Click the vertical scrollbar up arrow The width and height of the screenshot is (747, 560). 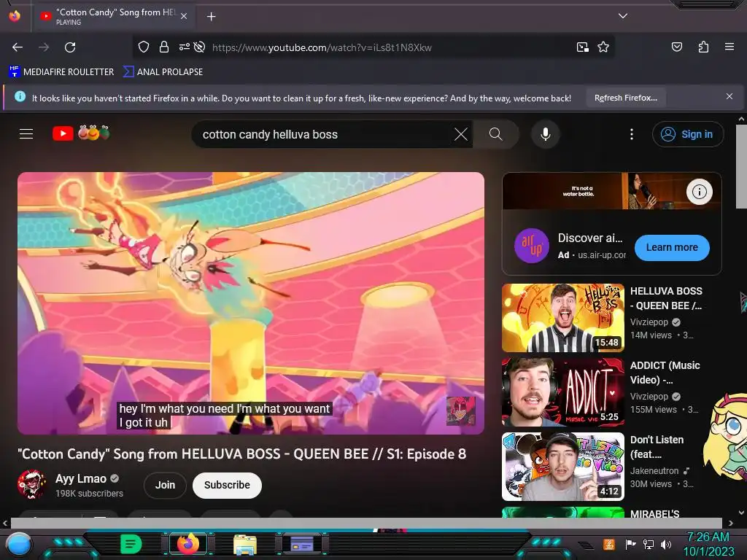[741, 119]
